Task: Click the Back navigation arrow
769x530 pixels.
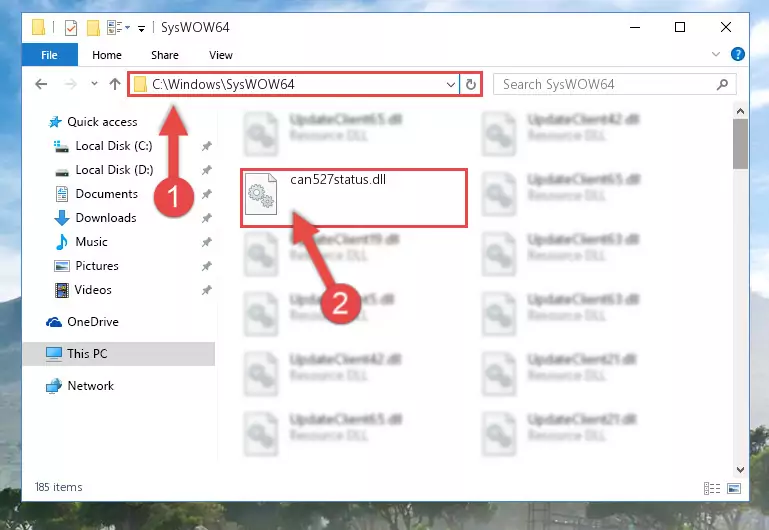Action: 41,84
